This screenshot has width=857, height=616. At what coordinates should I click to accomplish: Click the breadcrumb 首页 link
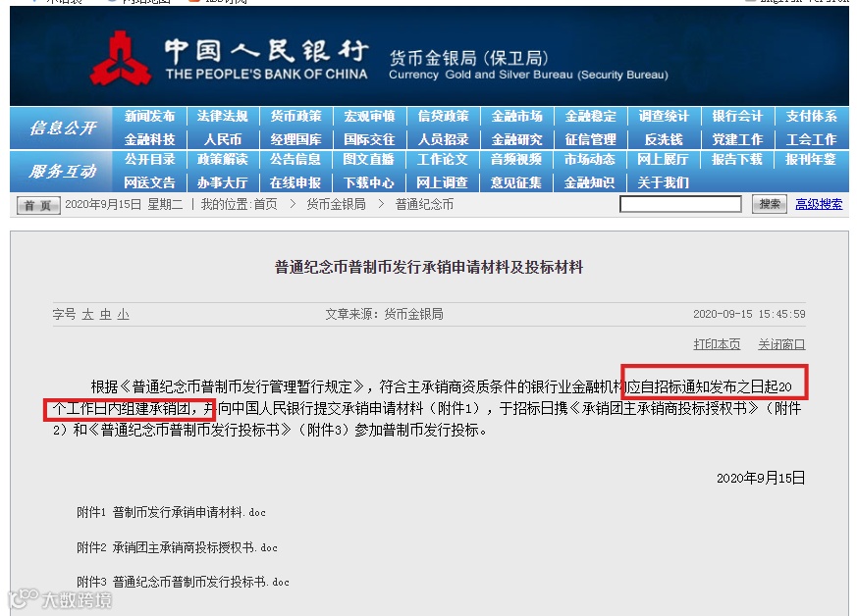266,205
